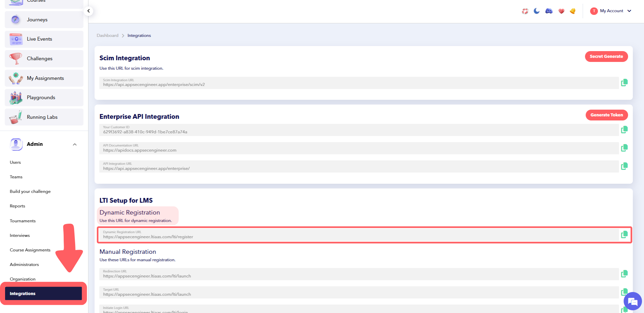Open Users under Admin
Image resolution: width=644 pixels, height=313 pixels.
point(15,162)
